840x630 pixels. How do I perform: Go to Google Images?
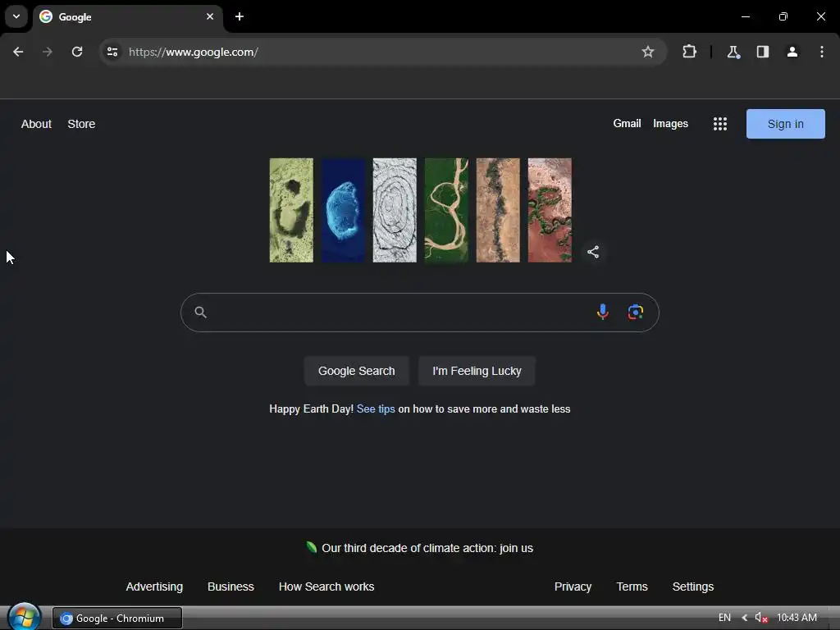(x=670, y=124)
